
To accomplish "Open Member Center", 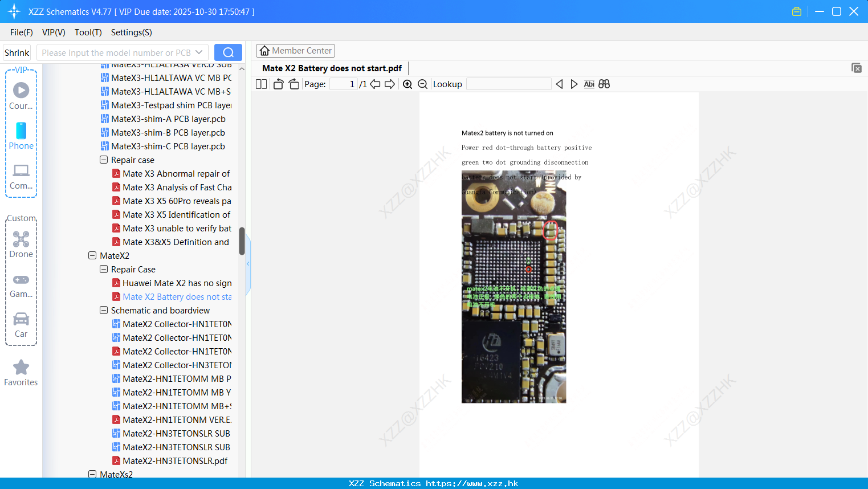I will [295, 51].
